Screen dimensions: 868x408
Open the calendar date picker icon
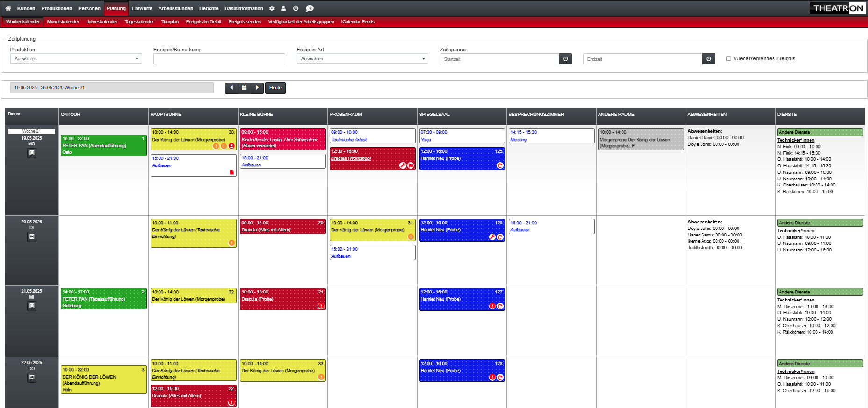click(x=244, y=88)
